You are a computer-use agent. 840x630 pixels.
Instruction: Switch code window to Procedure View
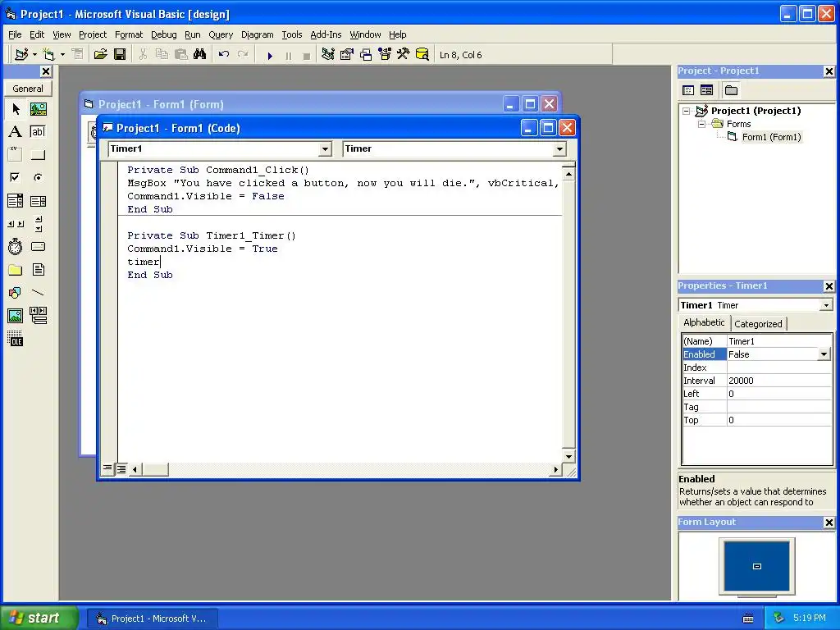click(107, 468)
